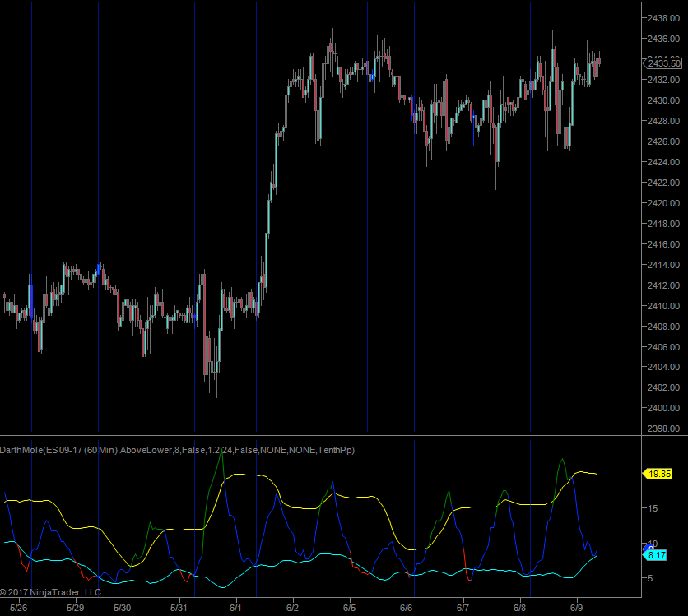Click the 2433.50 current price marker

pos(663,63)
